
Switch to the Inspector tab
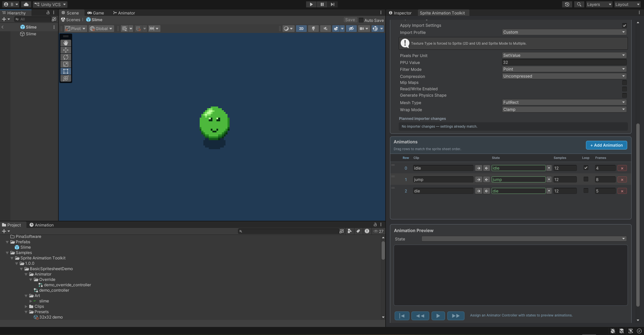point(400,13)
